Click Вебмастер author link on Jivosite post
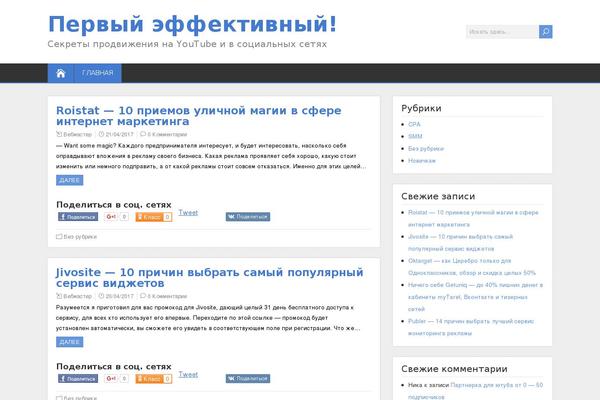Viewport: 600px width, 400px height. [77, 296]
